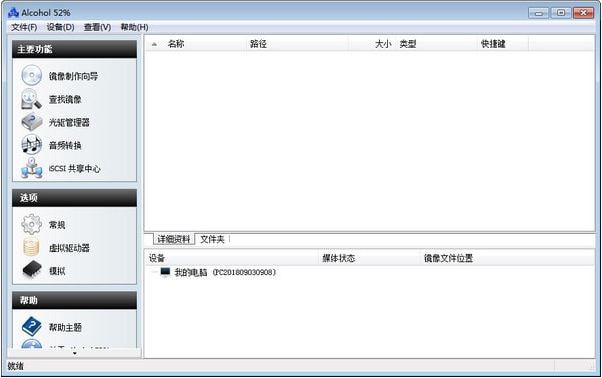Sort by the 名称 column header
The width and height of the screenshot is (602, 378).
coord(204,44)
